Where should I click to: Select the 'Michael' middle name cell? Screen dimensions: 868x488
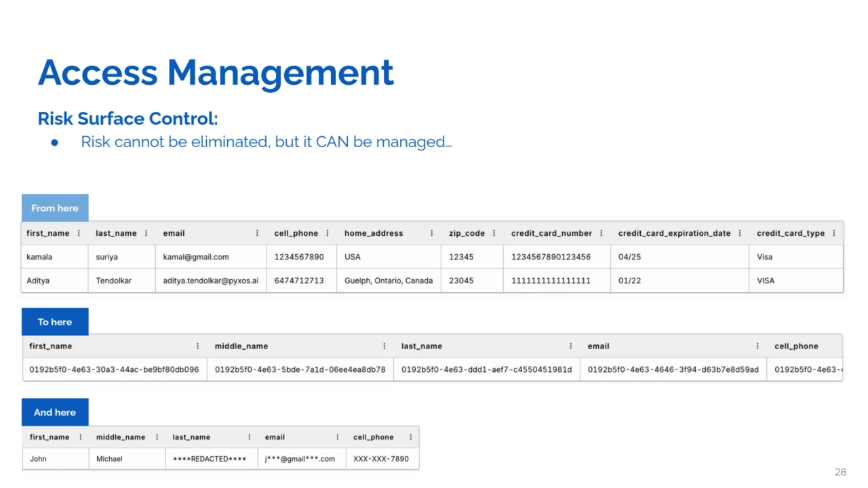tap(127, 459)
